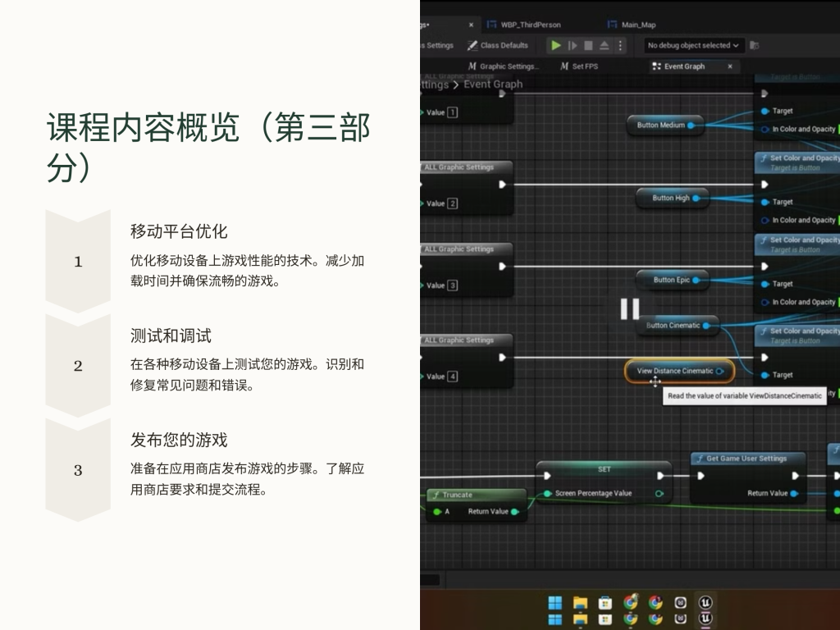Click the SET node exec input pin
This screenshot has height=630, width=840.
click(547, 476)
